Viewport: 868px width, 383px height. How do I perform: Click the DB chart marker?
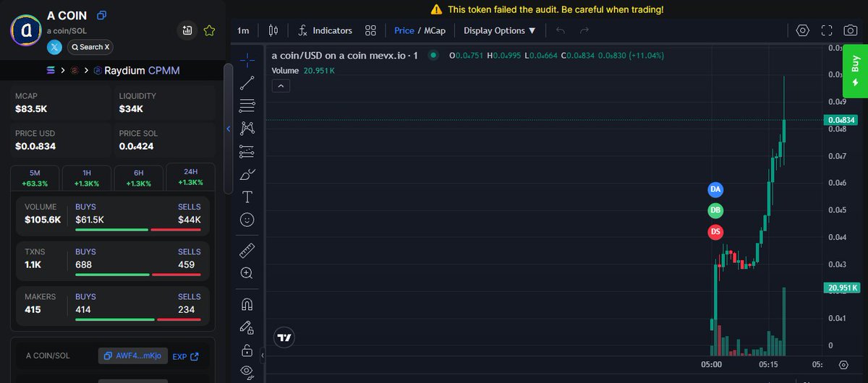coord(715,210)
